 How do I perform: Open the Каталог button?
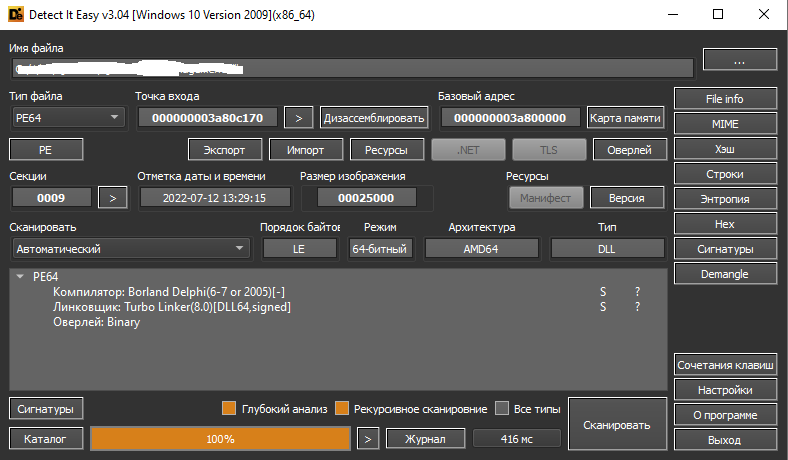[x=46, y=439]
